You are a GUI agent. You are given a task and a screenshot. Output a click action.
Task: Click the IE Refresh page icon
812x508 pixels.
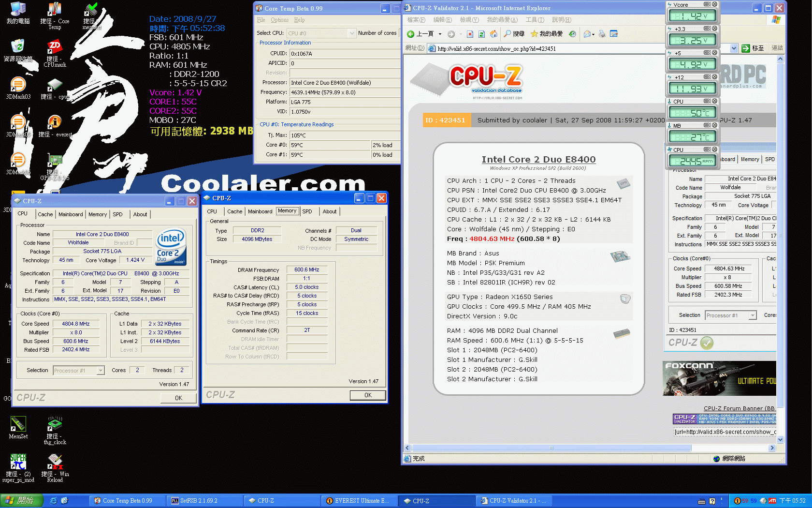(x=481, y=34)
